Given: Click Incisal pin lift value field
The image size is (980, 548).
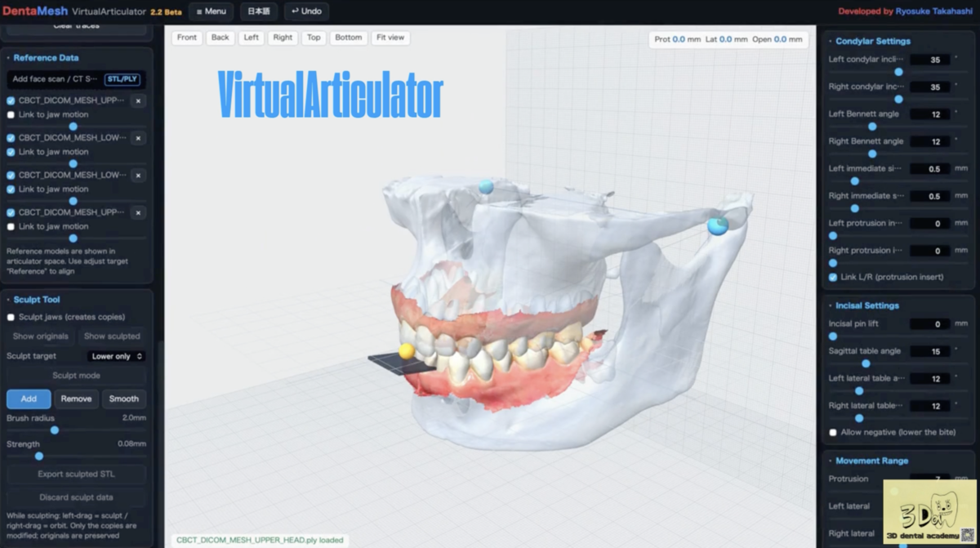Looking at the screenshot, I should tap(930, 324).
